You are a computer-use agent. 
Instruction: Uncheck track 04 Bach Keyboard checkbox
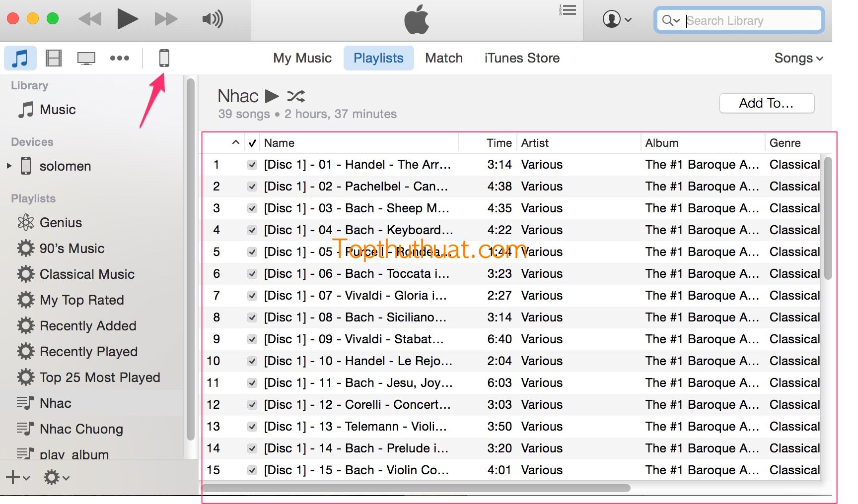252,230
